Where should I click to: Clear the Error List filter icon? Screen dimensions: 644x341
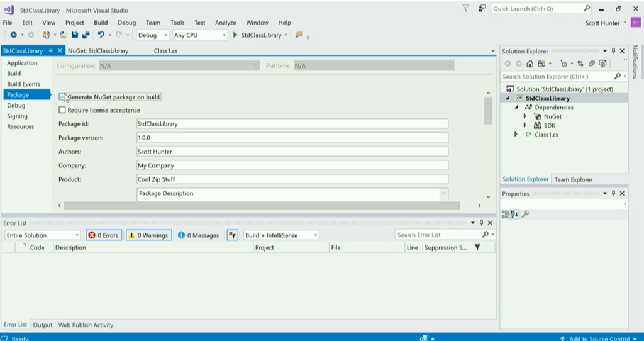232,235
